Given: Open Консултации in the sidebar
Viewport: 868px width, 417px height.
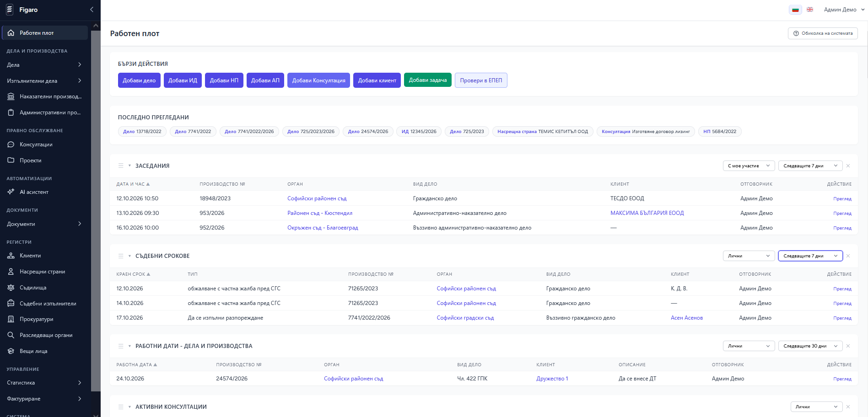Looking at the screenshot, I should (x=45, y=144).
